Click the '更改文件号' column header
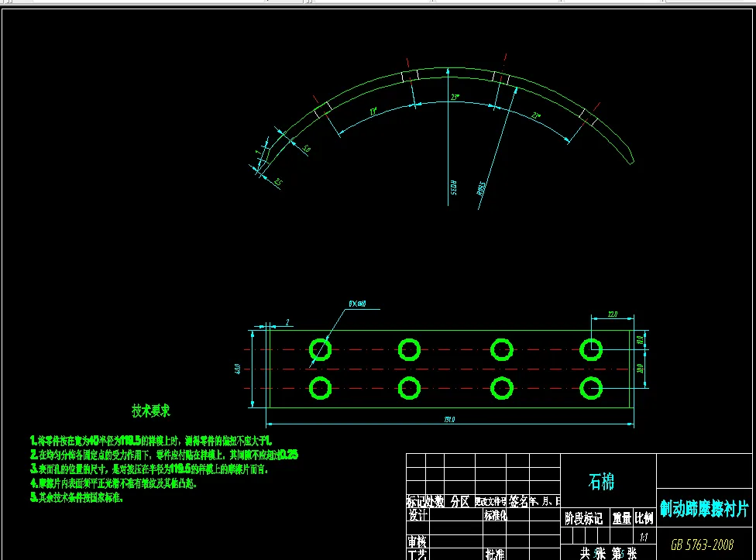Image resolution: width=756 pixels, height=560 pixels. [x=490, y=502]
